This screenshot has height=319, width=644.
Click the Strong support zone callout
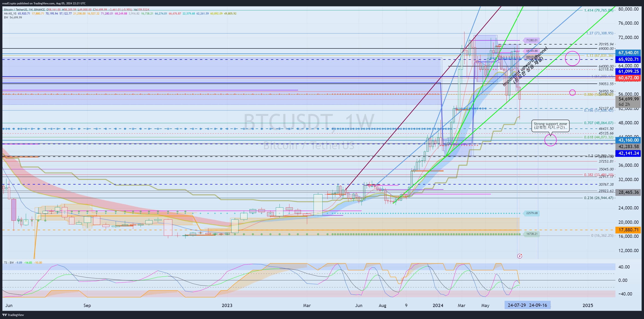(550, 126)
